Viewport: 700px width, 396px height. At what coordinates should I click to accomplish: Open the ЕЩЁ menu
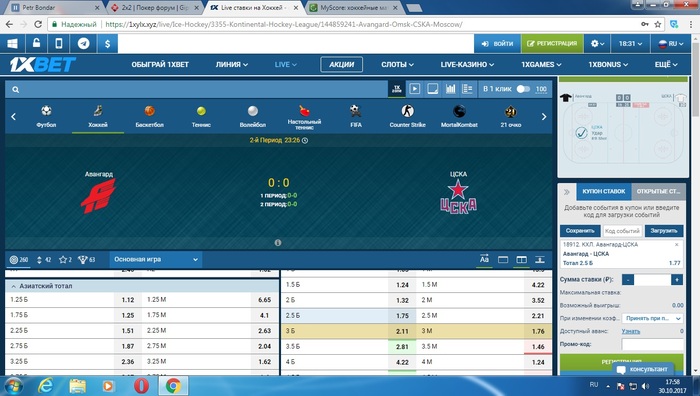coord(666,65)
